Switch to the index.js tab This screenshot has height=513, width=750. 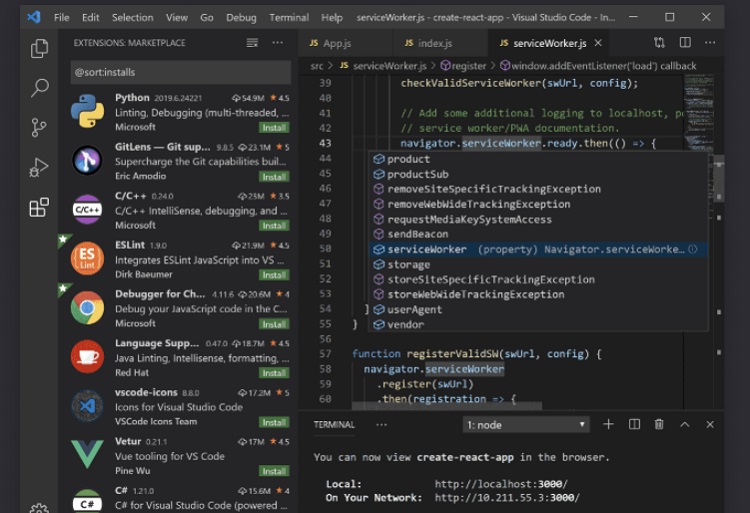click(440, 43)
